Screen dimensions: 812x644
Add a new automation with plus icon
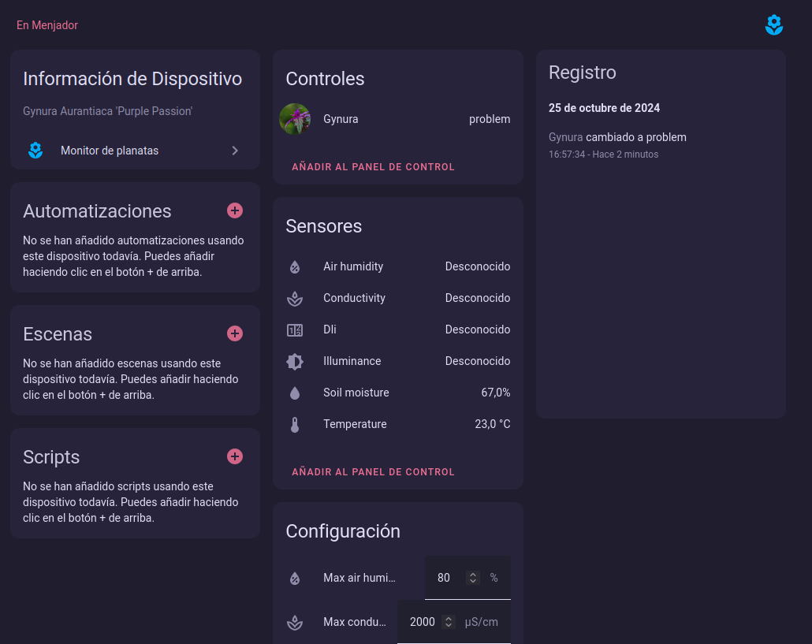point(235,210)
